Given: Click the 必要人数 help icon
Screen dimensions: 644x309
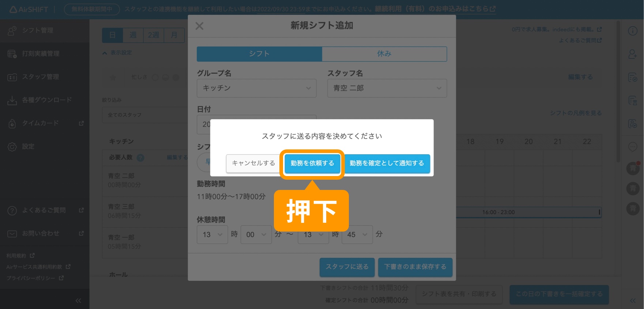Looking at the screenshot, I should click(140, 158).
